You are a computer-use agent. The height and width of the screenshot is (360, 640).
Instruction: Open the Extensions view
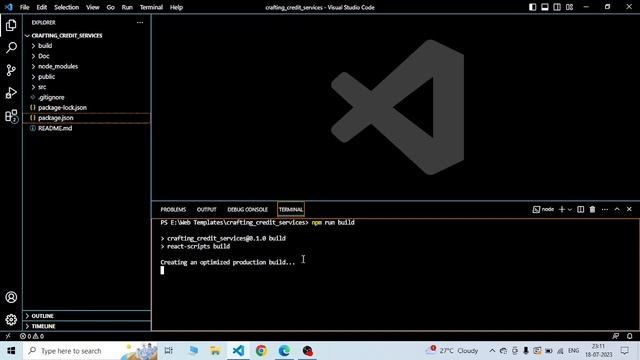(x=11, y=116)
